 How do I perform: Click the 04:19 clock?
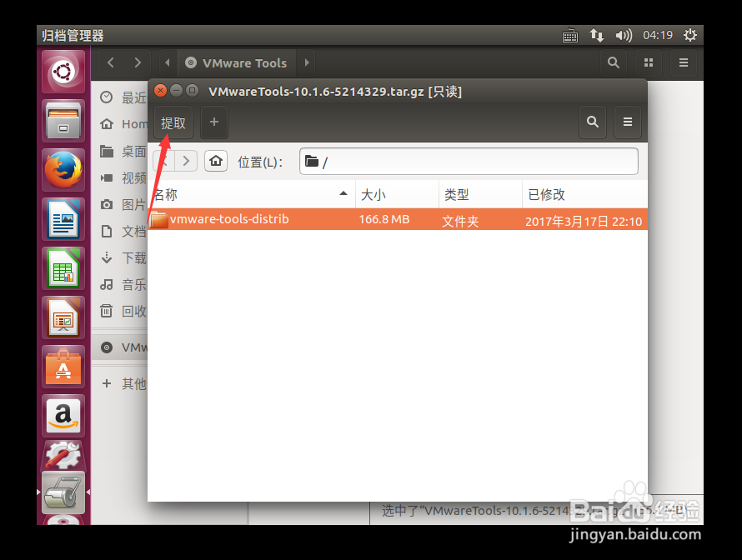point(658,36)
